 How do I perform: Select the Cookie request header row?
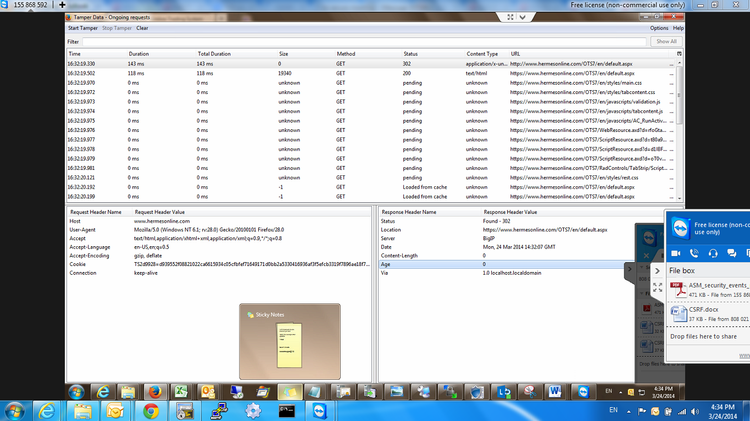tap(219, 264)
